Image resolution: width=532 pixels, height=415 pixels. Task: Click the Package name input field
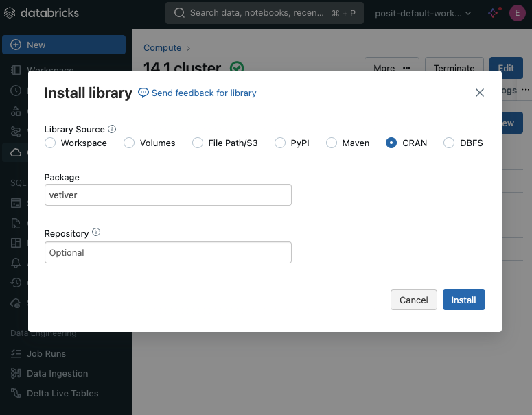168,195
